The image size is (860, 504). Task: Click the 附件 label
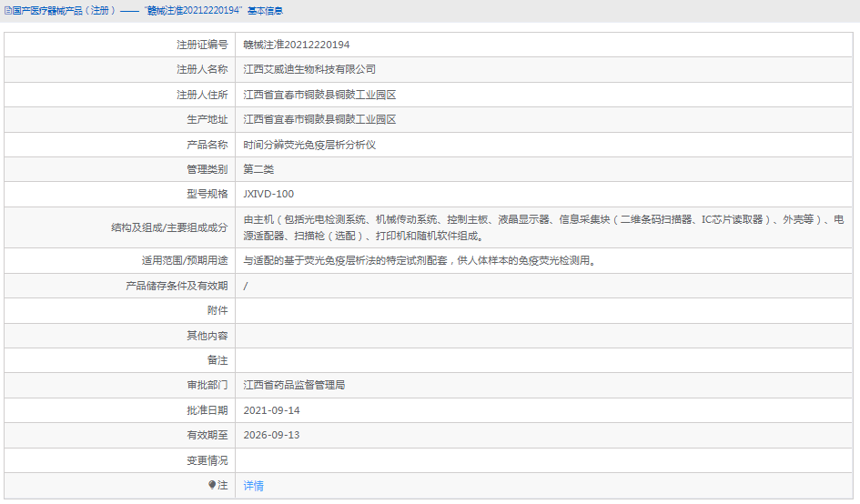pos(218,310)
